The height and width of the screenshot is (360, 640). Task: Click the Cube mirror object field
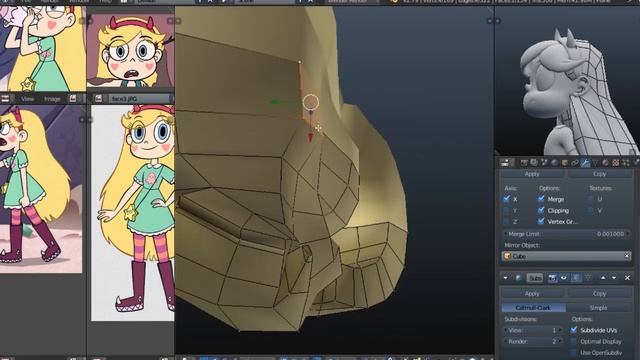tap(567, 256)
